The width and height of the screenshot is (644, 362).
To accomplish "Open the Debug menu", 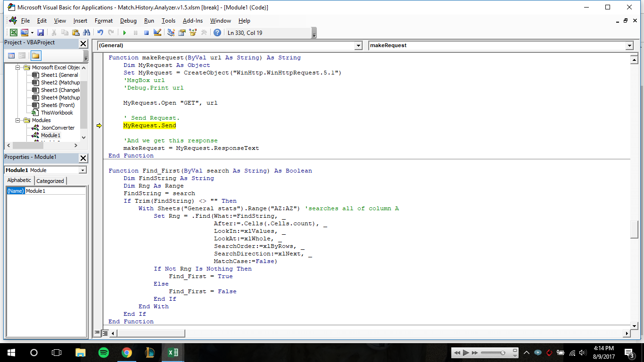I will pyautogui.click(x=128, y=21).
